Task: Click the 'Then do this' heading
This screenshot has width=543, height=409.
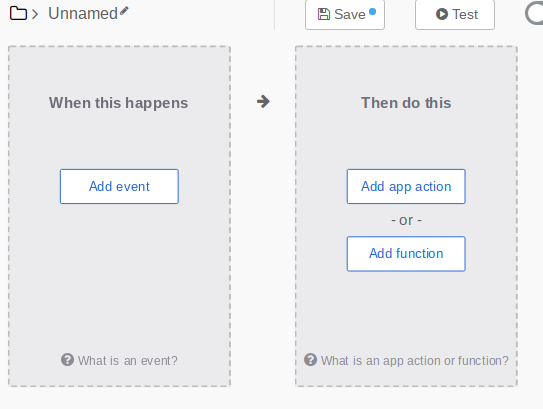Action: (406, 103)
